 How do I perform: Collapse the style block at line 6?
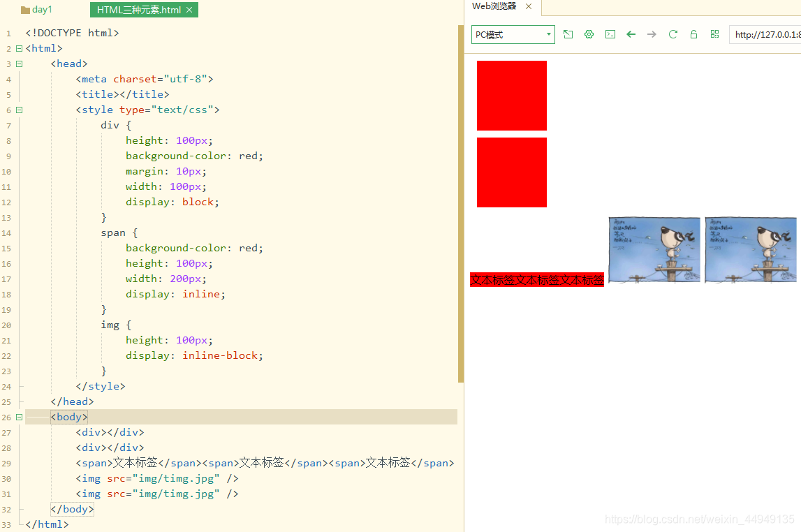19,110
